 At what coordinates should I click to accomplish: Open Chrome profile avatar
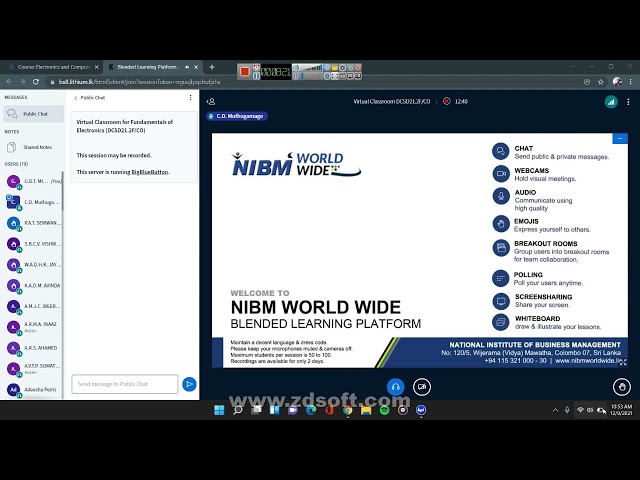[617, 82]
